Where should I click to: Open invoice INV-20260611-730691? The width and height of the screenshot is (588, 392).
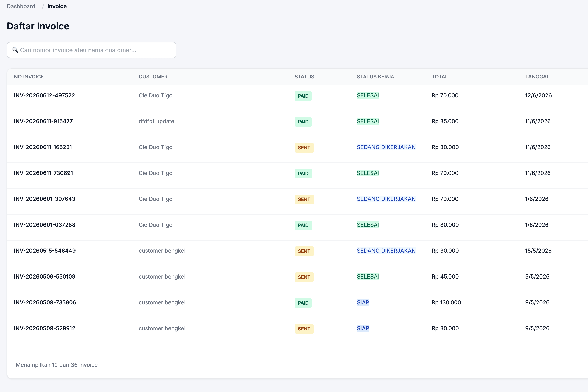(43, 173)
